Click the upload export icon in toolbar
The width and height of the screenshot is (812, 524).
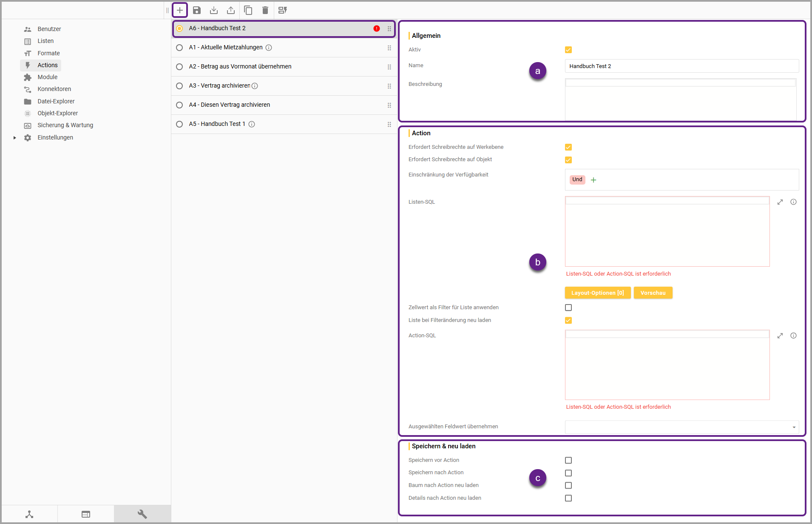(231, 10)
